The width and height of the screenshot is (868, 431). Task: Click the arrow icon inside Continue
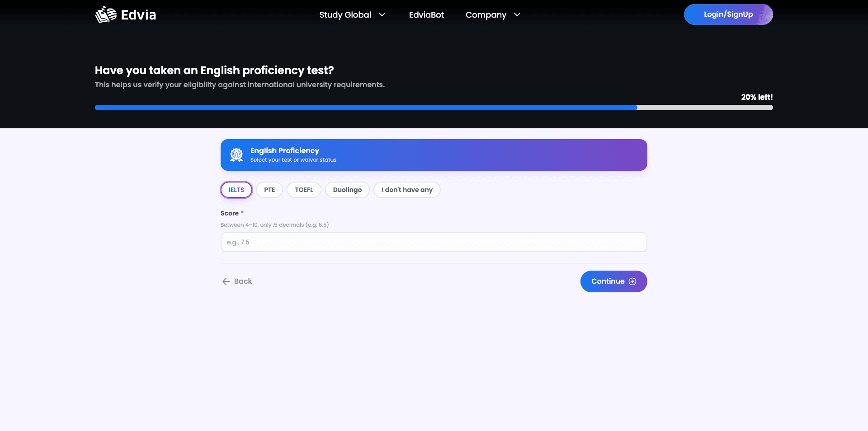click(x=632, y=281)
